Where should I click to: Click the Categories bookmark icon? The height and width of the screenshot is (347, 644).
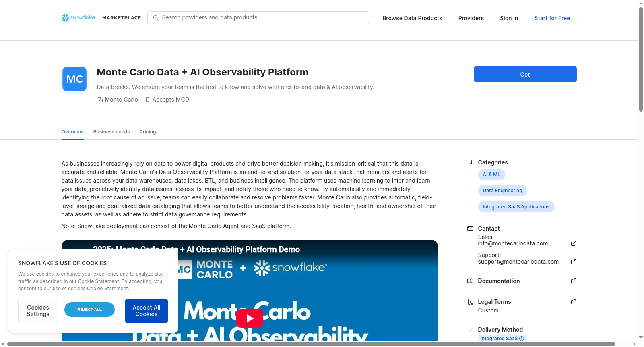click(x=470, y=162)
